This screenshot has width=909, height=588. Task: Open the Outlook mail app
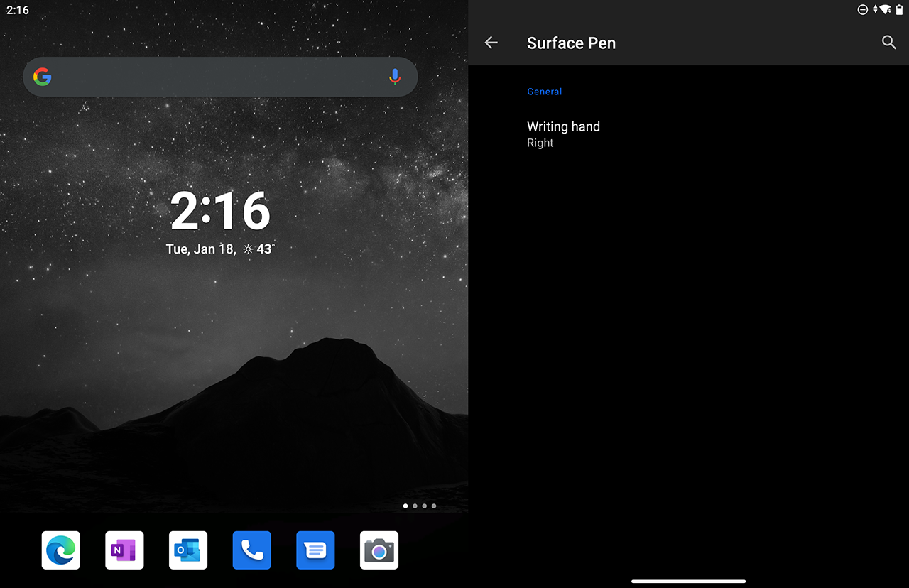coord(188,550)
